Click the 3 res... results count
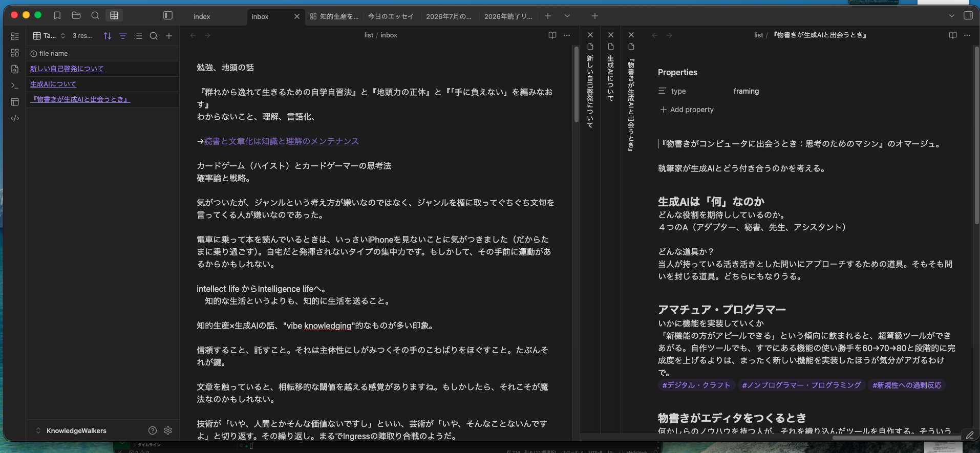This screenshot has height=453, width=980. pos(82,36)
